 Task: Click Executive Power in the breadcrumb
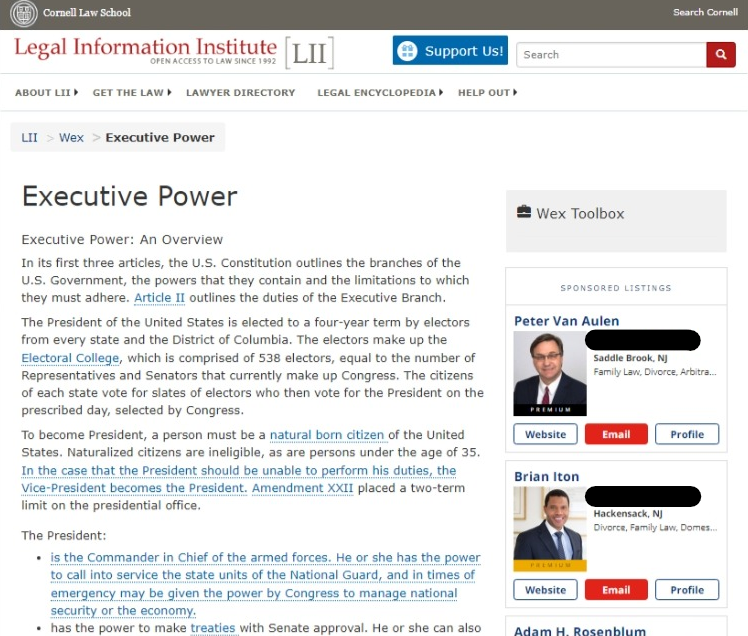pos(160,137)
